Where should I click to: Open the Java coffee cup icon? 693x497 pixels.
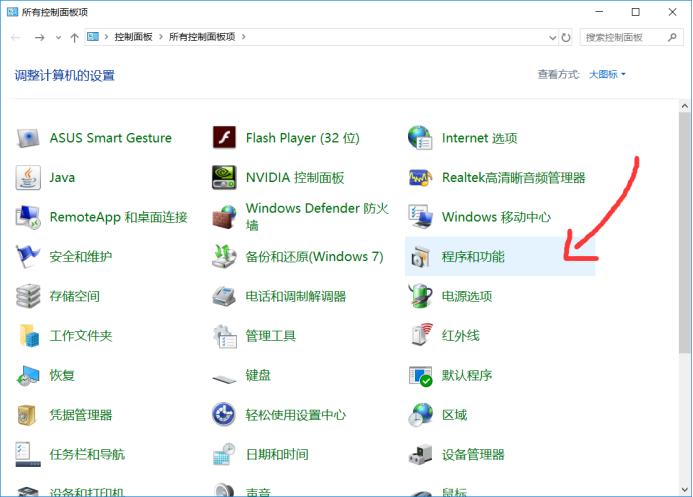[x=28, y=178]
